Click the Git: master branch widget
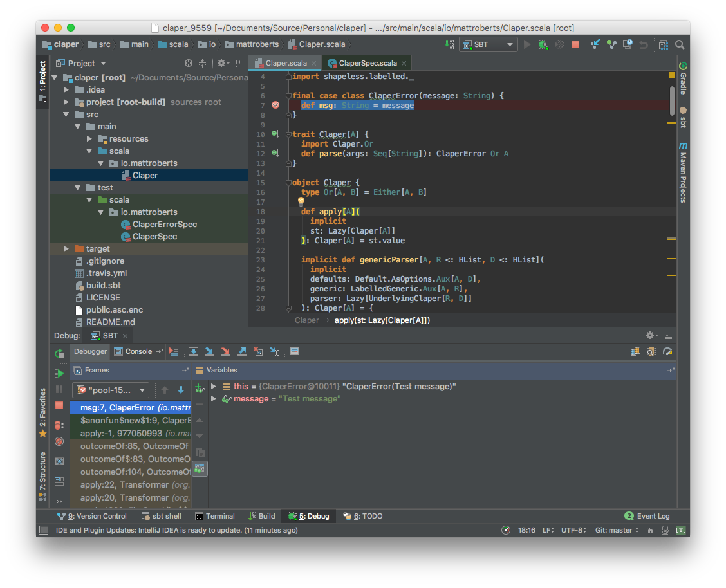Viewport: 726px width, 588px height. (617, 530)
